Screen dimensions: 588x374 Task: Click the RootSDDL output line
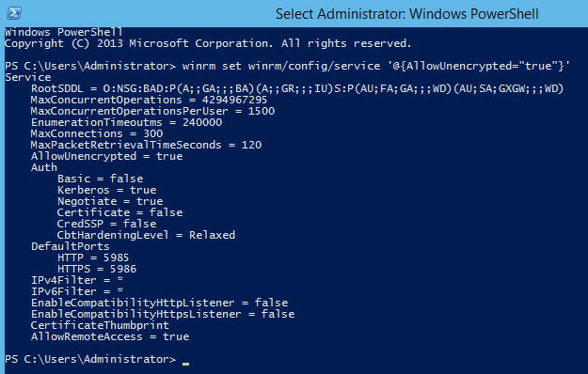[x=297, y=88]
